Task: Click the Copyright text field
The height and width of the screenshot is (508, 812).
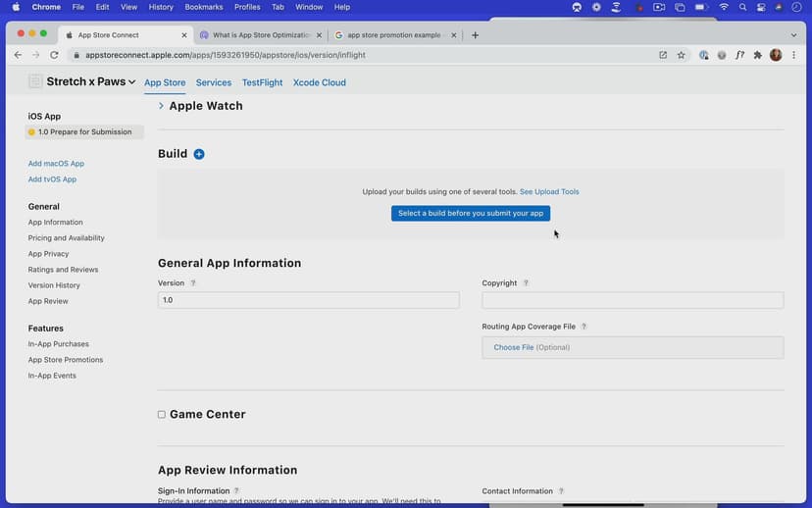Action: click(633, 300)
